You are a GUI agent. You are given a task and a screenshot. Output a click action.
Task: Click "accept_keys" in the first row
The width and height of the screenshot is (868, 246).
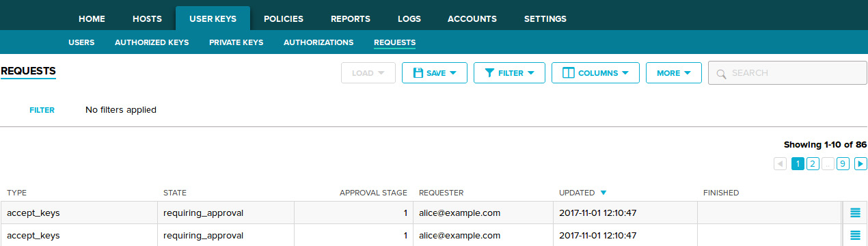tap(33, 213)
